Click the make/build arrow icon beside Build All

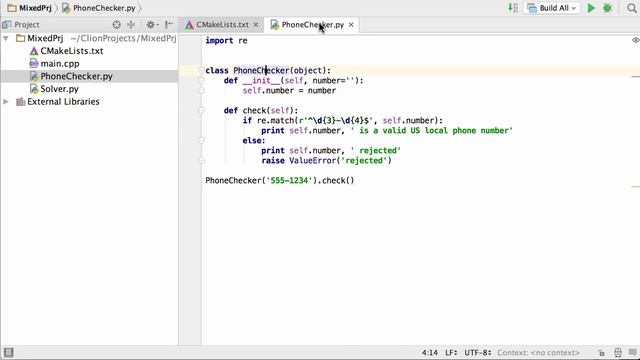click(x=513, y=8)
